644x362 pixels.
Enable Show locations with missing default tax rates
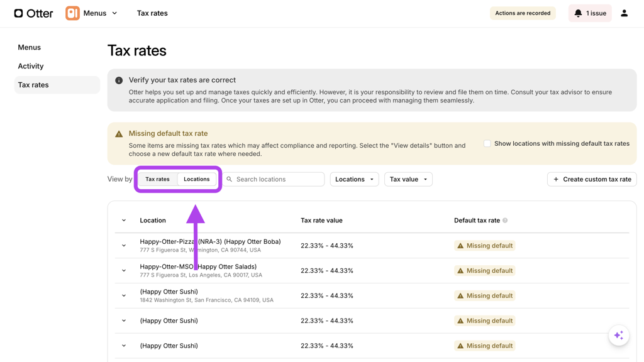tap(487, 144)
